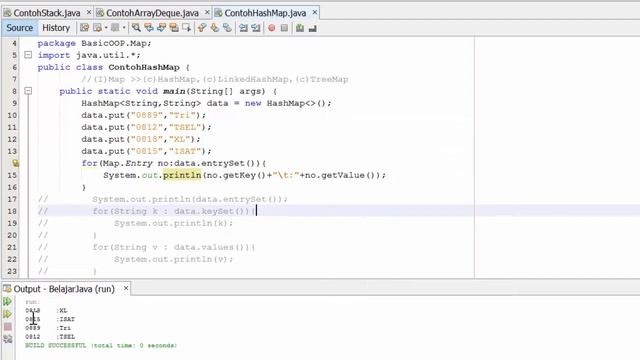Click the Re-run with different parameters icon

[7, 314]
